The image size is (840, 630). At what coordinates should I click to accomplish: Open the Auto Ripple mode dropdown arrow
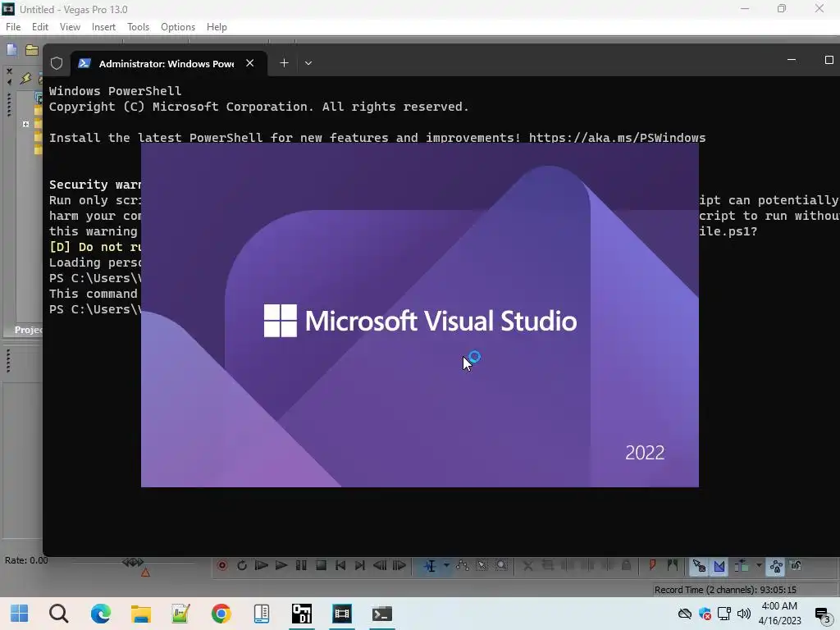(759, 566)
